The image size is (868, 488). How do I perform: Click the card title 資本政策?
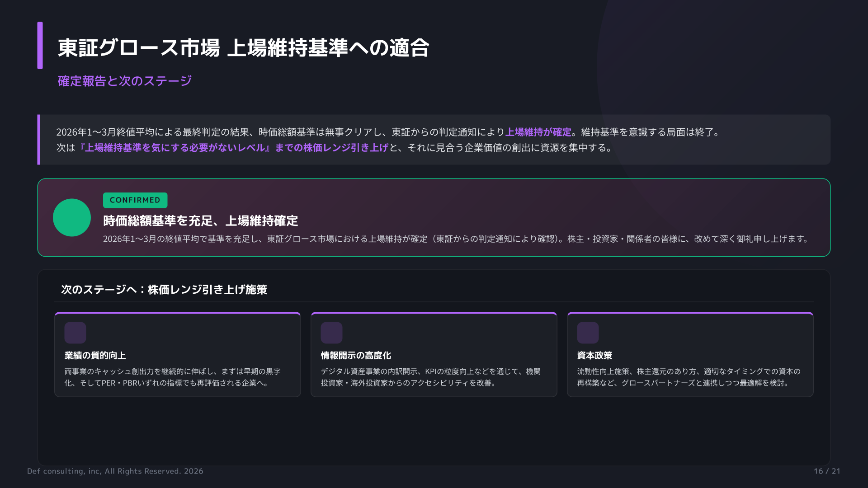(x=595, y=356)
